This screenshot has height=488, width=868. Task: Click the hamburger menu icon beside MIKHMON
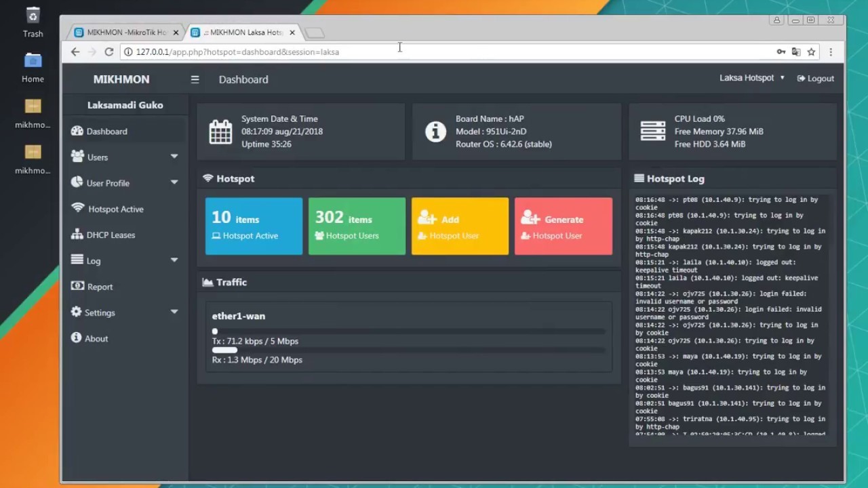pyautogui.click(x=195, y=79)
